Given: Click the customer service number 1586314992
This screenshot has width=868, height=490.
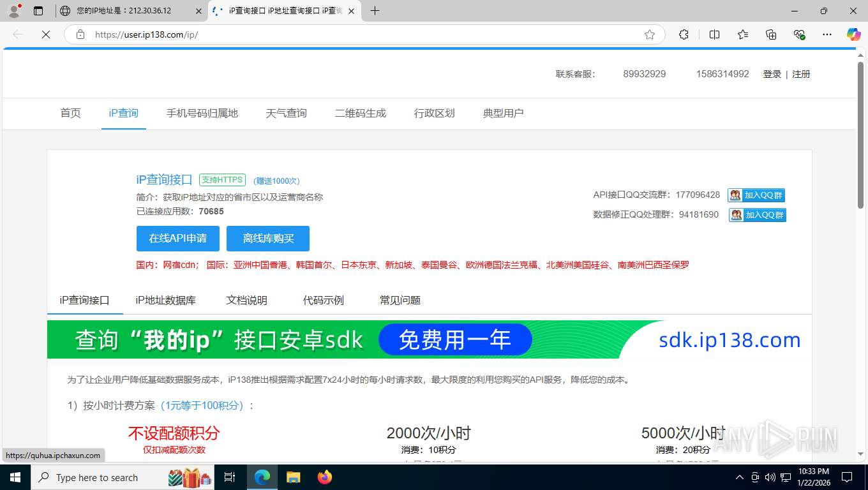Looking at the screenshot, I should (x=722, y=74).
